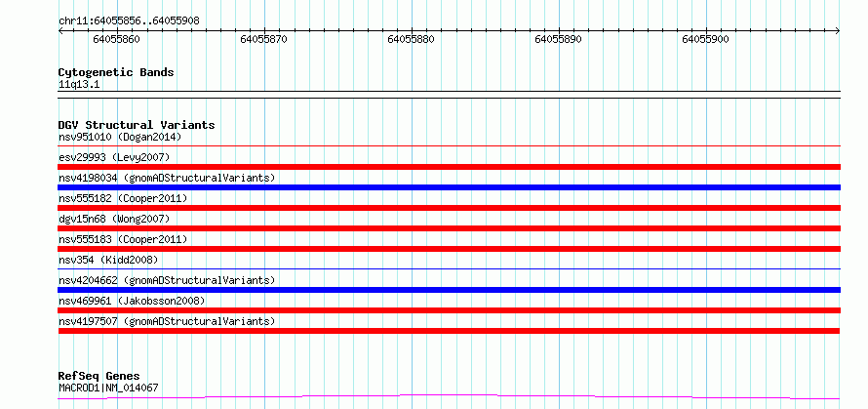This screenshot has width=868, height=409.
Task: Open variant nsv4198034 (gnomADStructuralVariants) label
Action: (167, 178)
